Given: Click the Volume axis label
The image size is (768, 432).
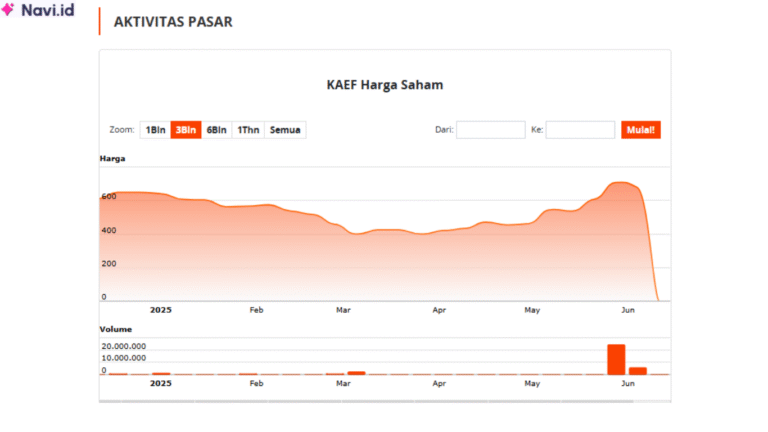Looking at the screenshot, I should [x=116, y=329].
